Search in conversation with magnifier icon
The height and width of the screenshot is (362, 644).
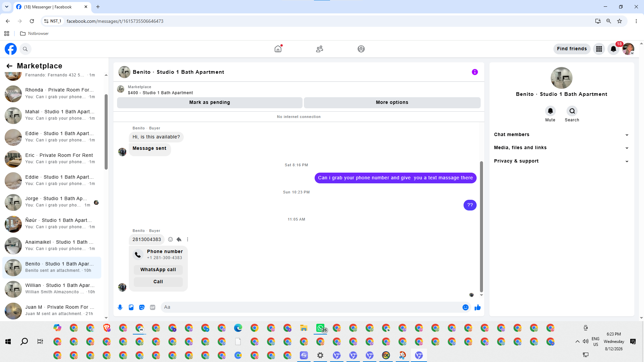[x=572, y=111]
